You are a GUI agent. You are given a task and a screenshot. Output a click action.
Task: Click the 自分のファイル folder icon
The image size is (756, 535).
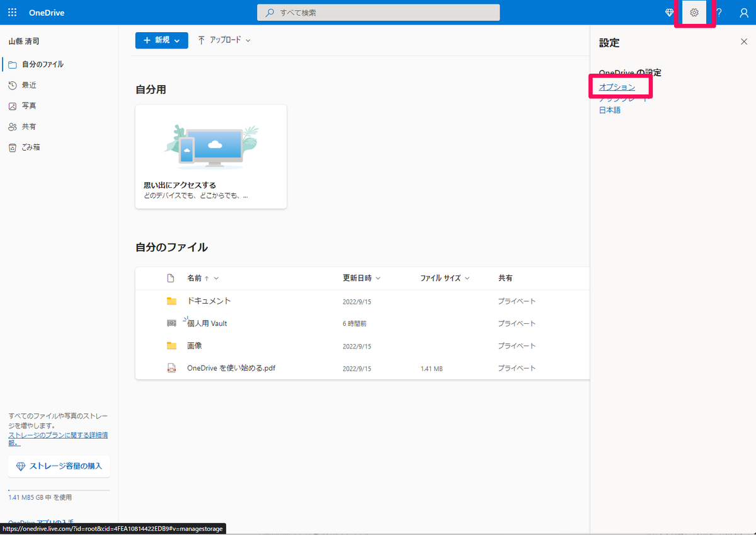click(13, 64)
